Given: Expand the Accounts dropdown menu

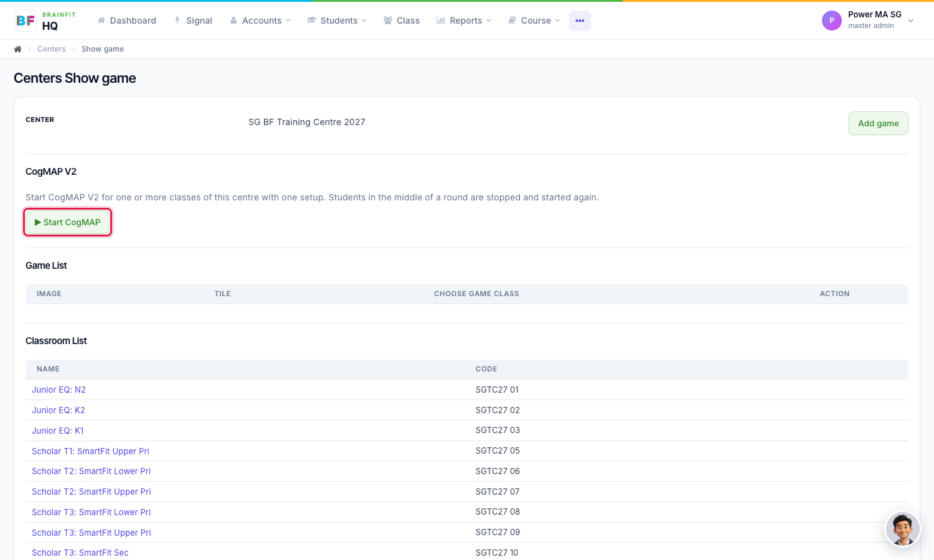Looking at the screenshot, I should [x=260, y=21].
